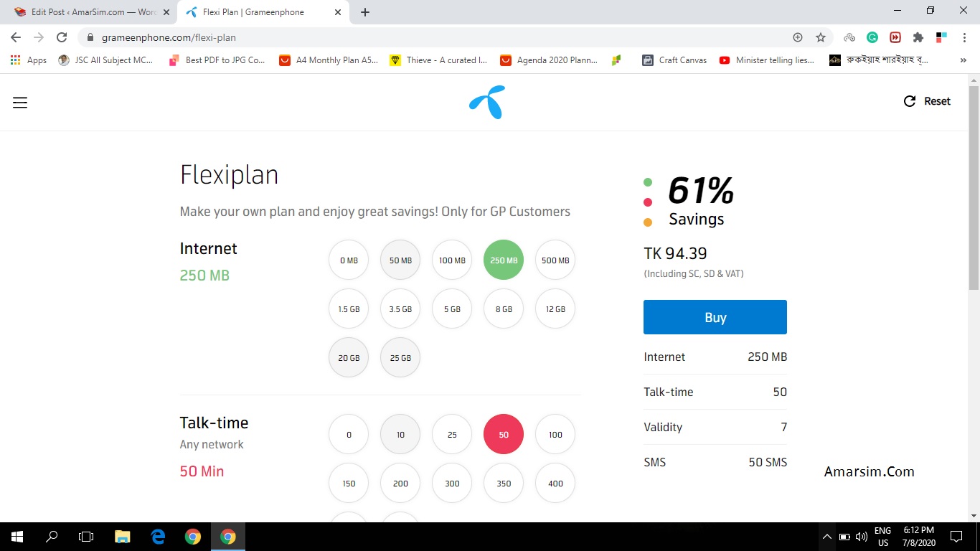Show hidden system tray icons

826,536
